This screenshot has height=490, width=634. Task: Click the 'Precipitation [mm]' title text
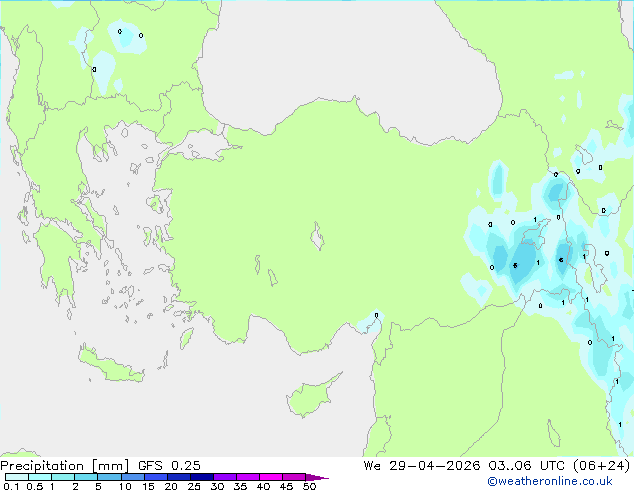65,466
